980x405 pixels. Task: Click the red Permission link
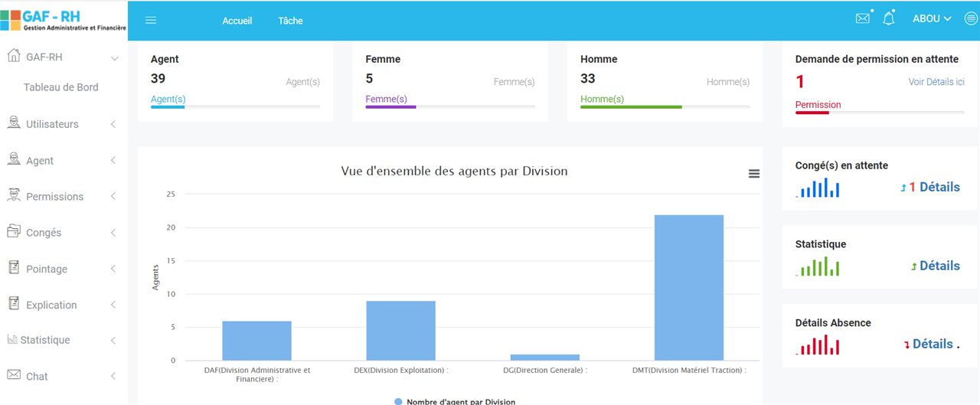pyautogui.click(x=818, y=105)
